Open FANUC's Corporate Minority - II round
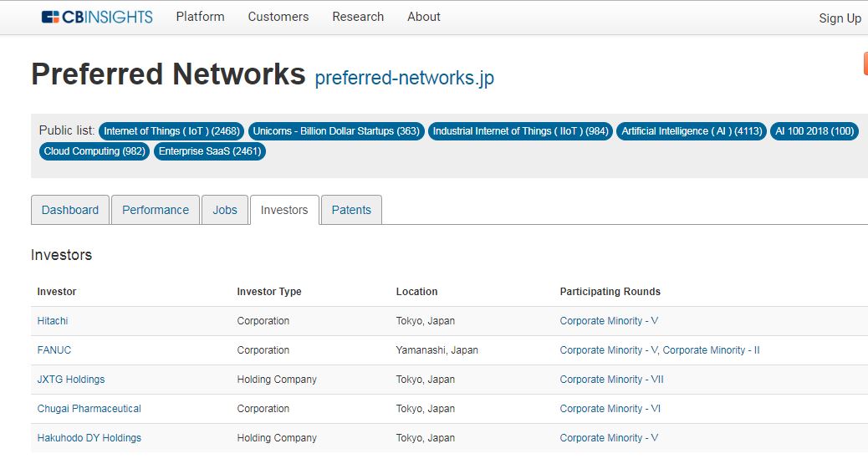This screenshot has height=464, width=868. 712,350
